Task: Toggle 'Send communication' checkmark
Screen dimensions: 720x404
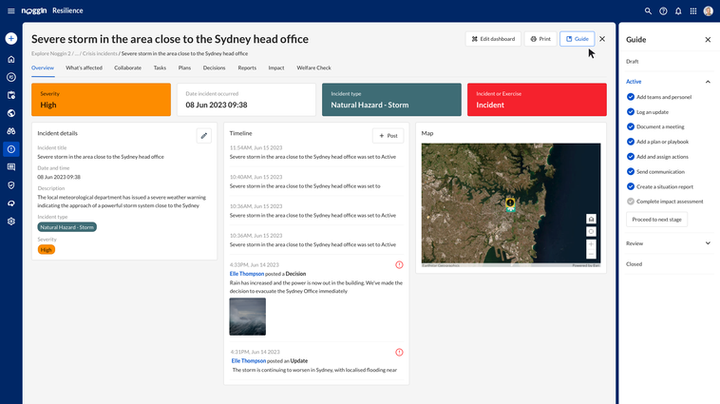Action: point(630,172)
